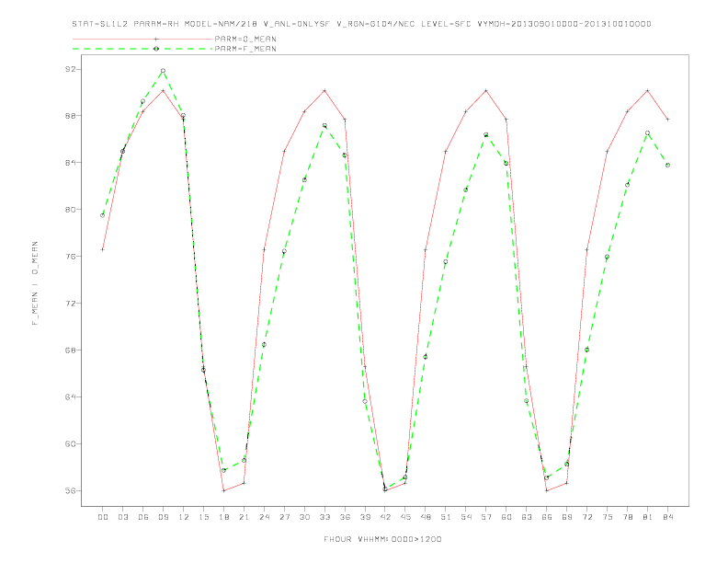728x563 pixels.
Task: Select the green dashed sample beside PARM=F_MEAN
Action: pyautogui.click(x=142, y=49)
